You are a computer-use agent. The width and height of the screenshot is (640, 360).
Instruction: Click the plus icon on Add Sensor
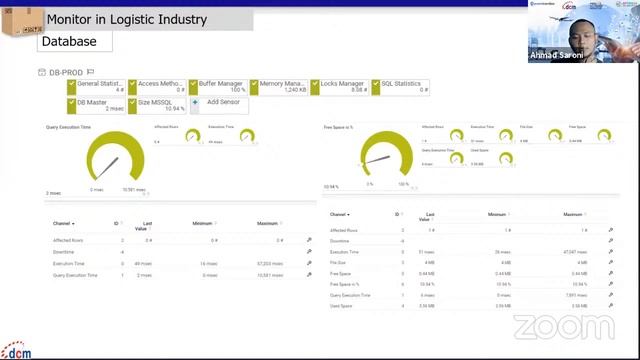click(195, 102)
